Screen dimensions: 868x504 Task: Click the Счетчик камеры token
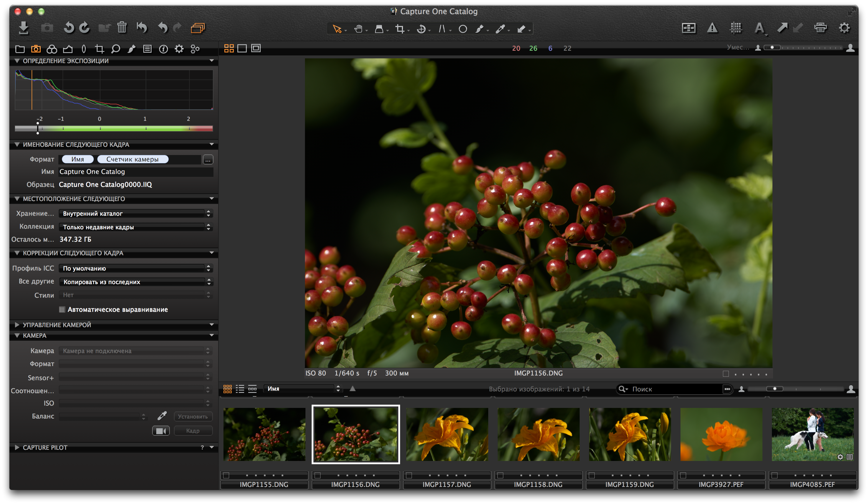tap(133, 159)
